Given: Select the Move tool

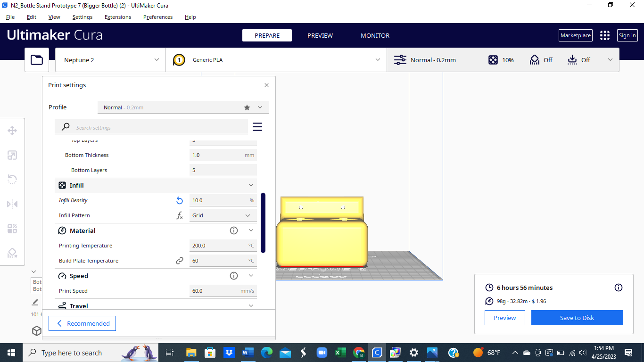Looking at the screenshot, I should coord(12,130).
